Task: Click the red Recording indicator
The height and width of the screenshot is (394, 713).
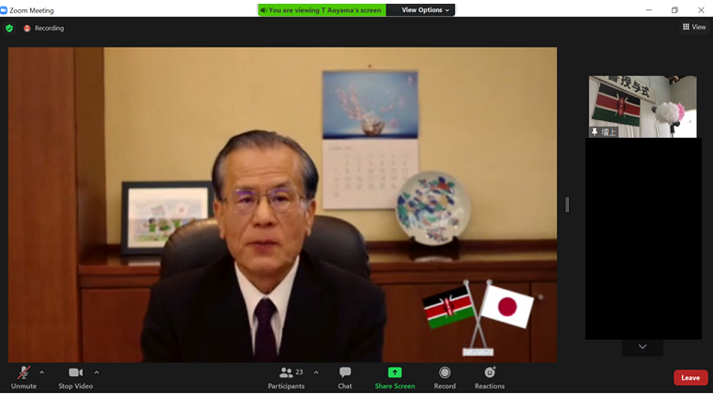Action: coord(44,28)
